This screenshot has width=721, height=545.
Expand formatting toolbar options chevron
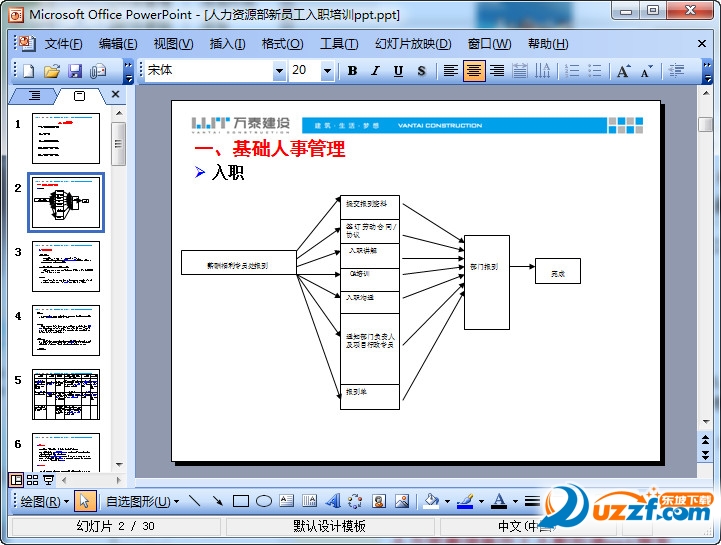coord(707,72)
